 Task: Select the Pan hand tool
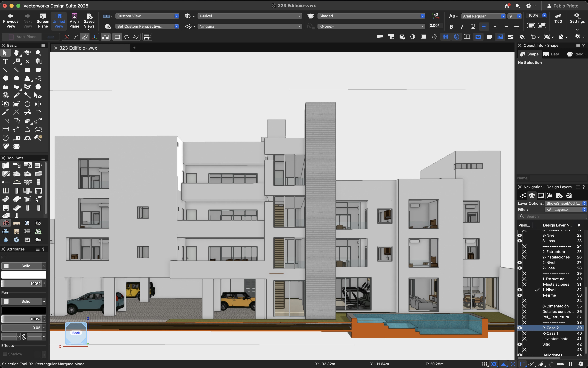[16, 53]
